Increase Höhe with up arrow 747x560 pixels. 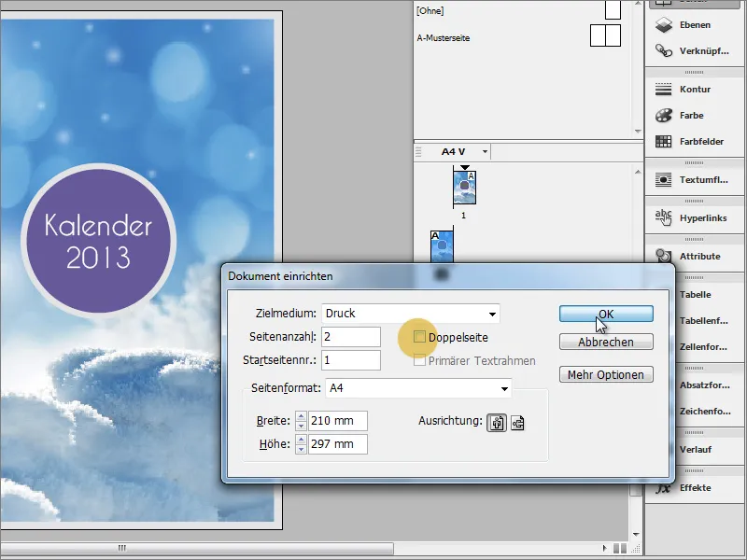[301, 440]
